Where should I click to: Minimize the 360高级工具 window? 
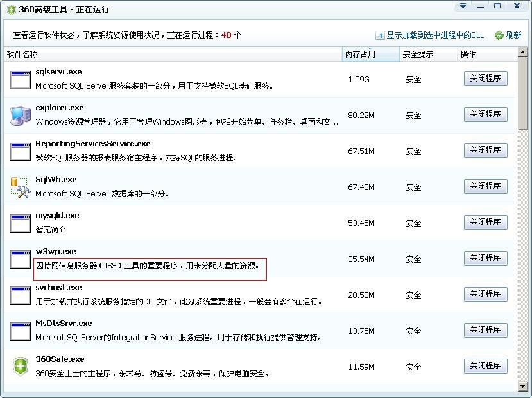tap(480, 6)
